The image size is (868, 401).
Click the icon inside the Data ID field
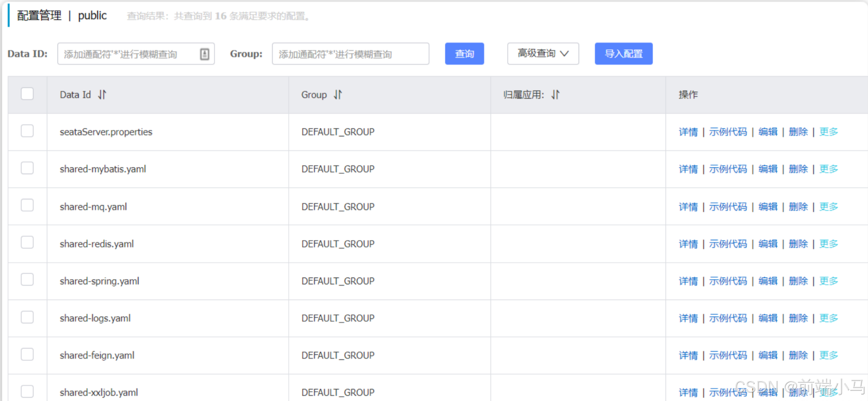(x=205, y=54)
